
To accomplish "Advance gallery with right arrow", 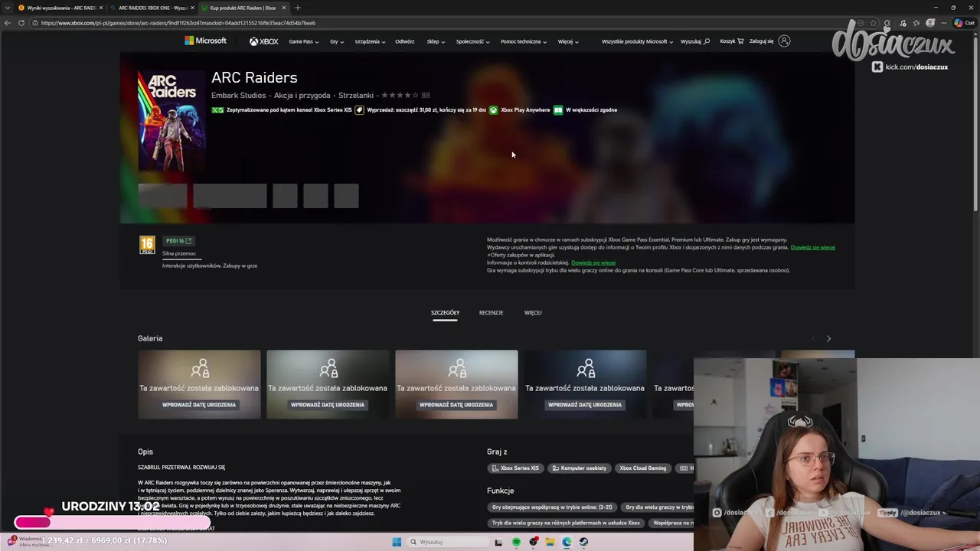I will [x=828, y=338].
